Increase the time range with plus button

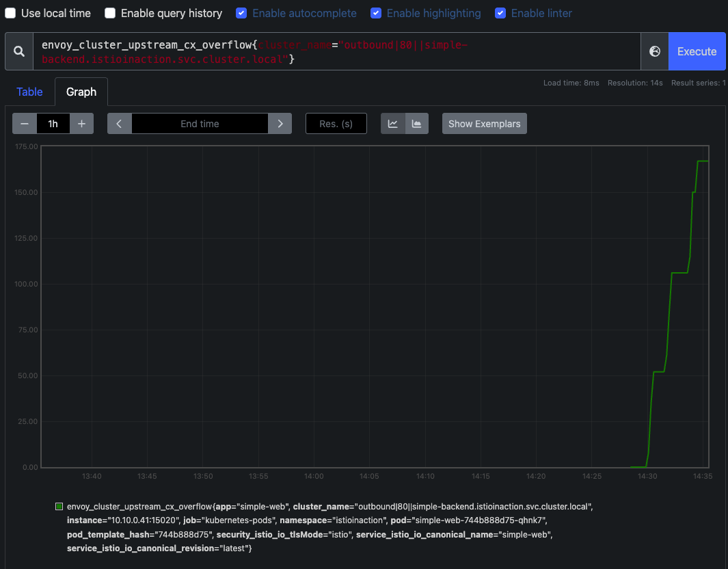point(82,124)
